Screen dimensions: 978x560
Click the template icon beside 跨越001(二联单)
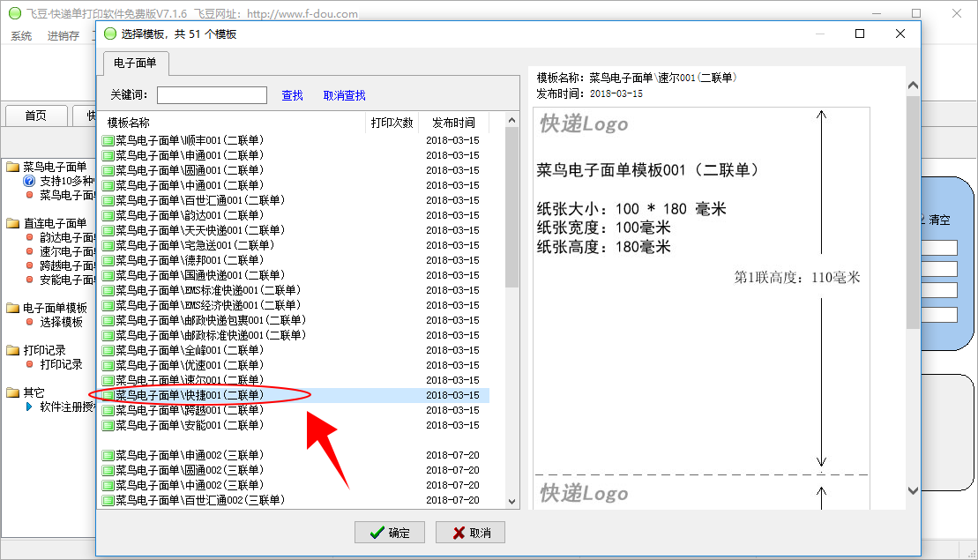(108, 410)
